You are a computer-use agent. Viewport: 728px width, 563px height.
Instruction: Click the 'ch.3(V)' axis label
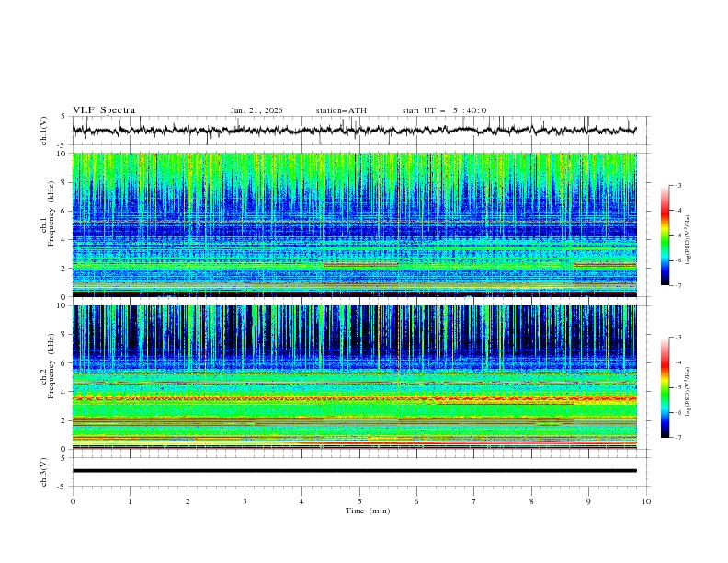pos(44,472)
